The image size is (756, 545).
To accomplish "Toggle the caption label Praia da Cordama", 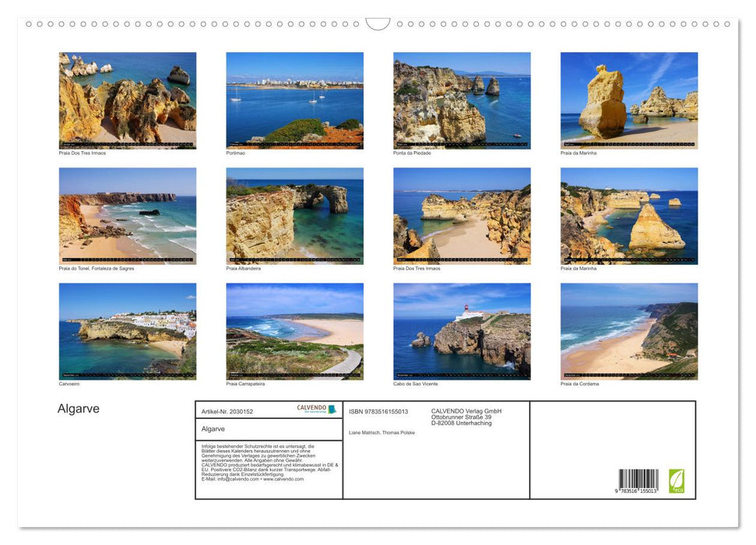I will pyautogui.click(x=580, y=383).
